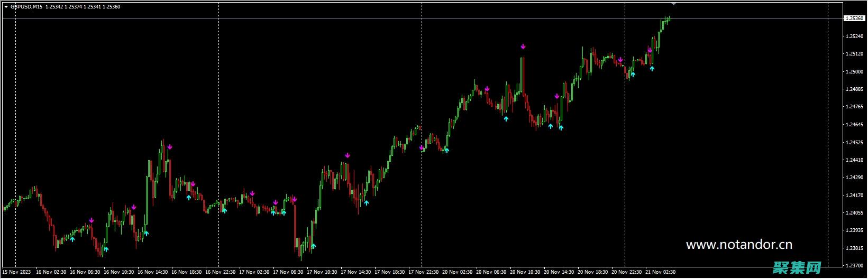Click the magenta sell arrow above the tallest spike
Viewport: 868px width, 279px height.
[523, 46]
